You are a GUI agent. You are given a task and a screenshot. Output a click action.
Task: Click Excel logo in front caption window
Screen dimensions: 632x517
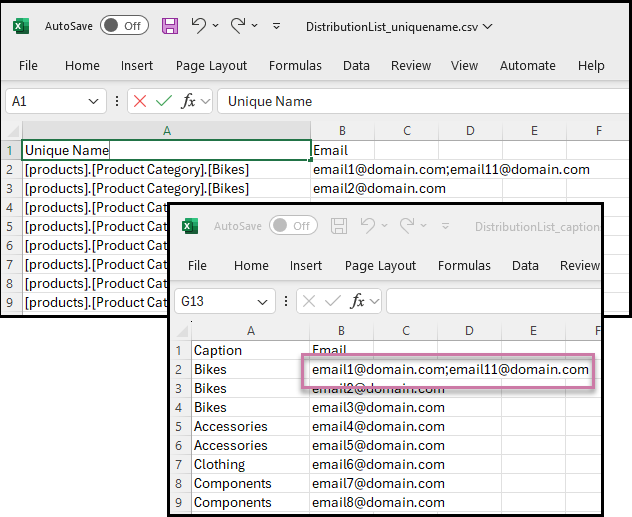pos(190,226)
